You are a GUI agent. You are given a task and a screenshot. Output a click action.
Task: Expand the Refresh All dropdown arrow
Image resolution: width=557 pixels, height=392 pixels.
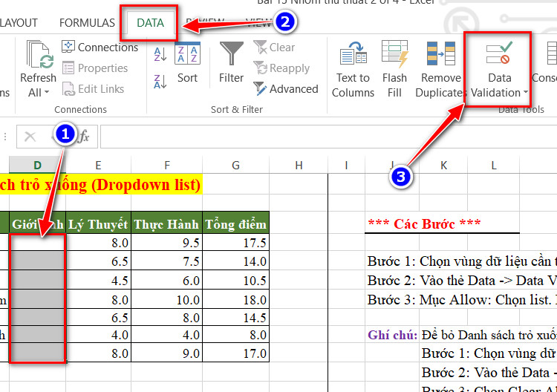pyautogui.click(x=47, y=93)
